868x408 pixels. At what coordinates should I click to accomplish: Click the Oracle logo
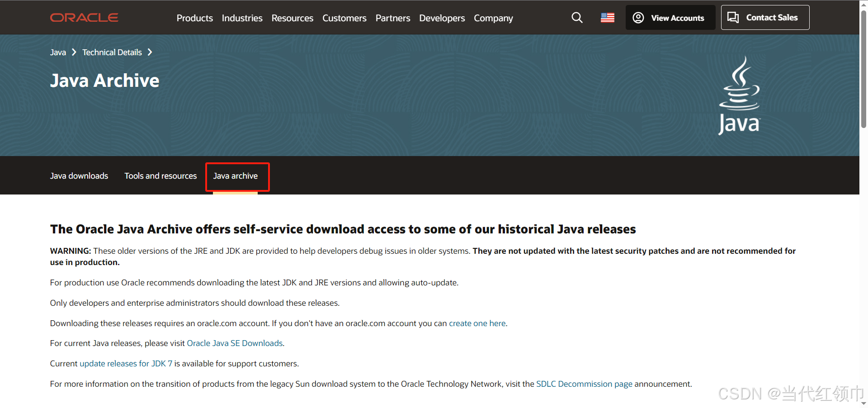(84, 18)
